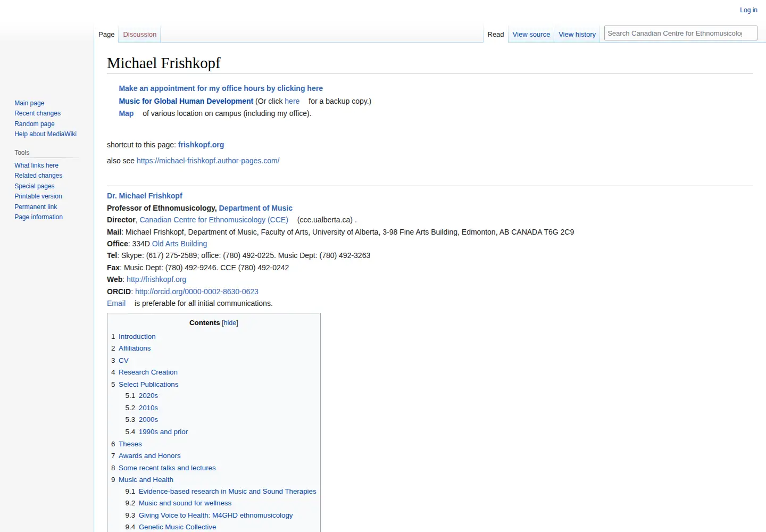Jump to Genetic Music Collective subsection
The image size is (766, 532).
(x=177, y=527)
